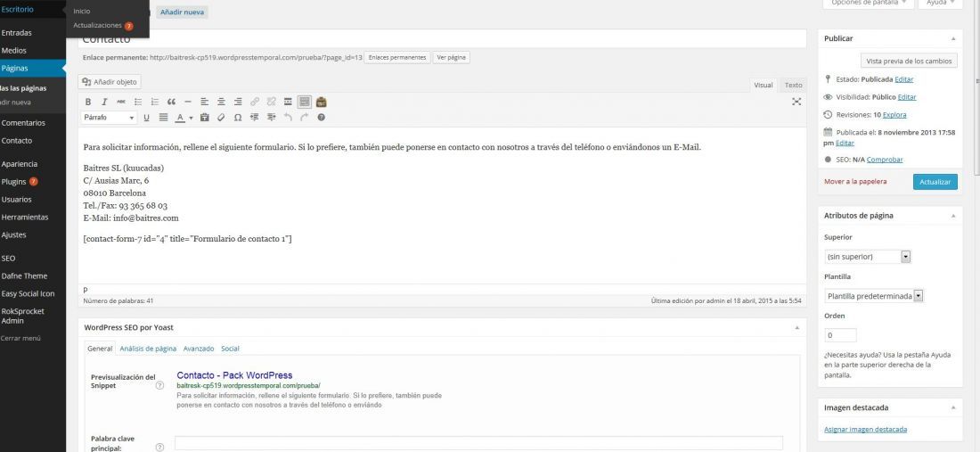Select the General SEO tab
980x452 pixels.
click(x=100, y=349)
